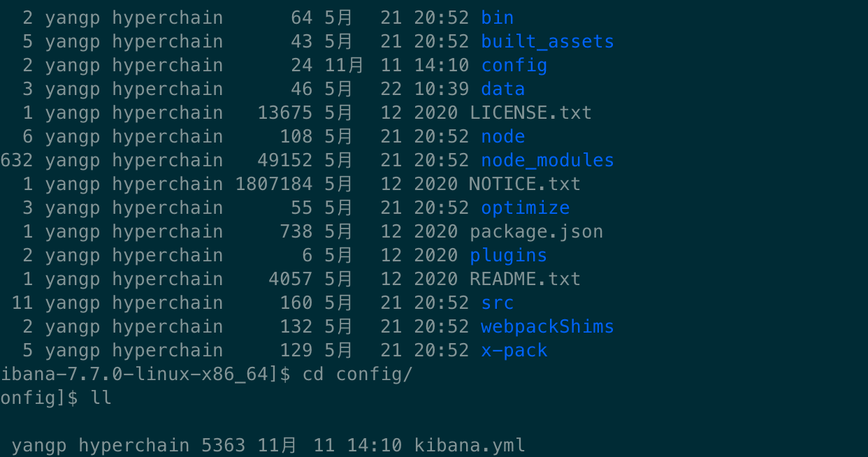Click the NOTICE.txt file name

(x=526, y=184)
